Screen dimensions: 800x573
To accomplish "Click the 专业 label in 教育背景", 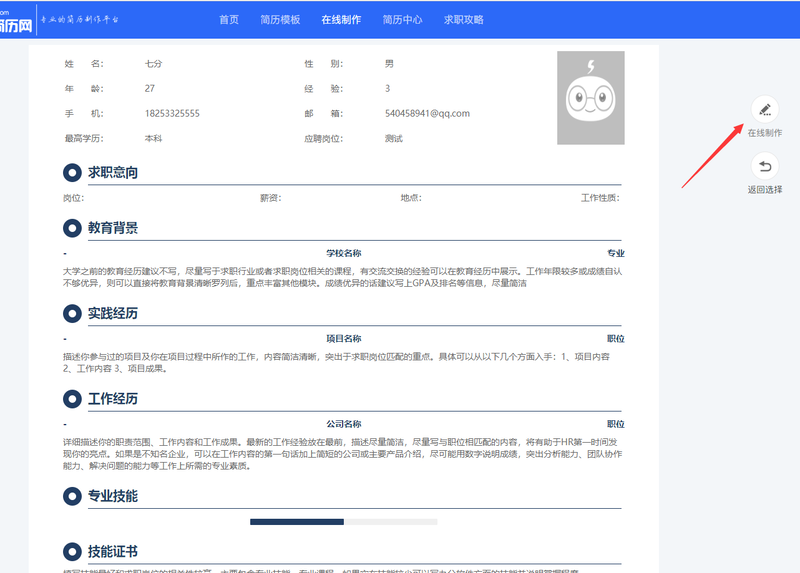I will 616,253.
